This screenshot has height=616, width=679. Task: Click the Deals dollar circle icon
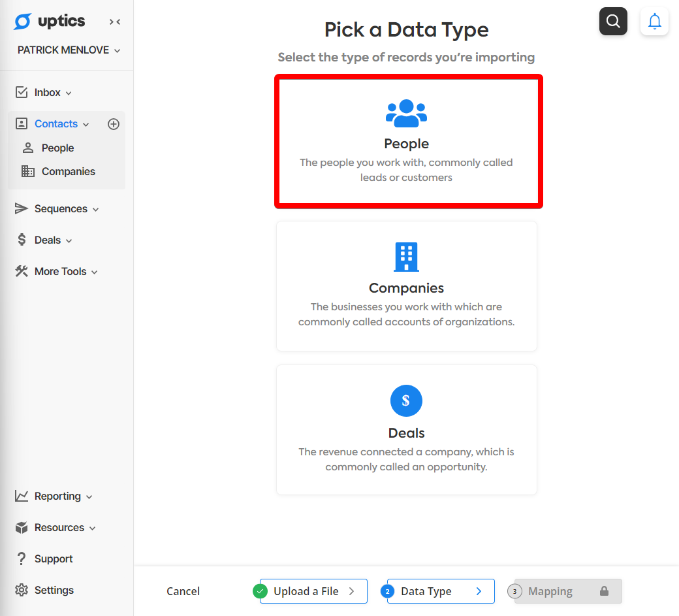406,400
